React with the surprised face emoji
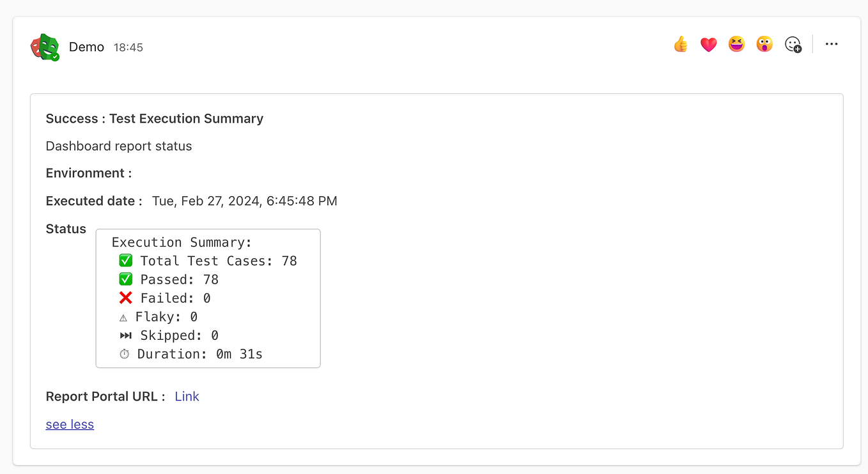 coord(764,44)
